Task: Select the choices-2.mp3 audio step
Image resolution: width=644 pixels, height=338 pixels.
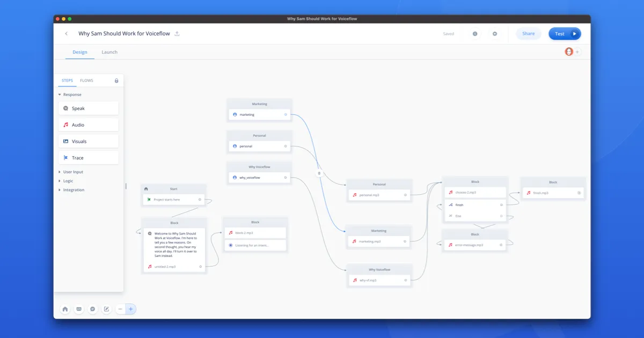Action: pos(475,192)
